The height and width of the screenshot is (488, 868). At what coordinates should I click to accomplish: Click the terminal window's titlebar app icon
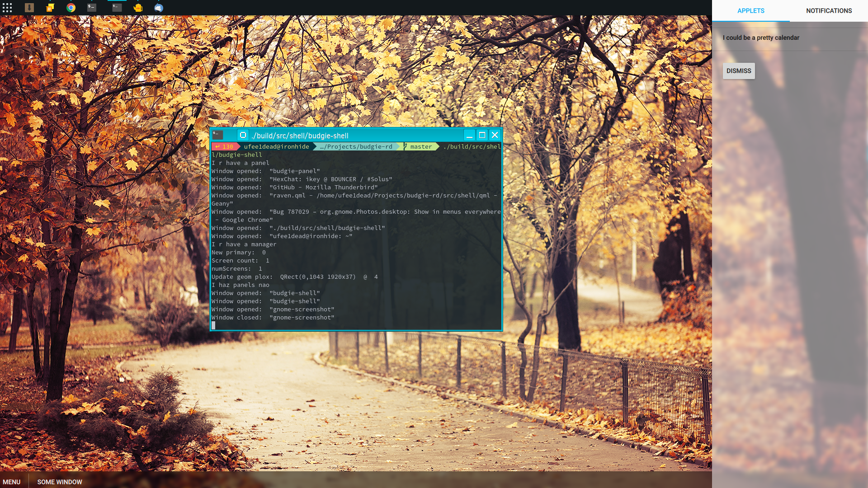point(218,135)
